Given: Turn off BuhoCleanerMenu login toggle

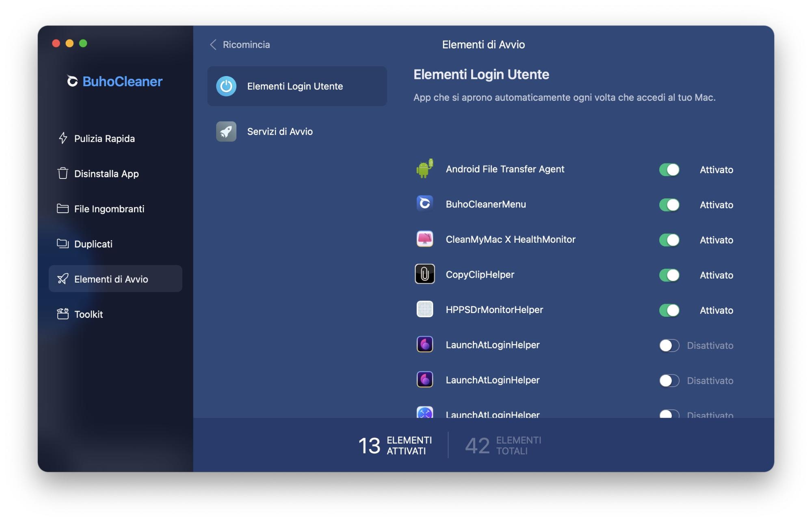Looking at the screenshot, I should click(669, 204).
